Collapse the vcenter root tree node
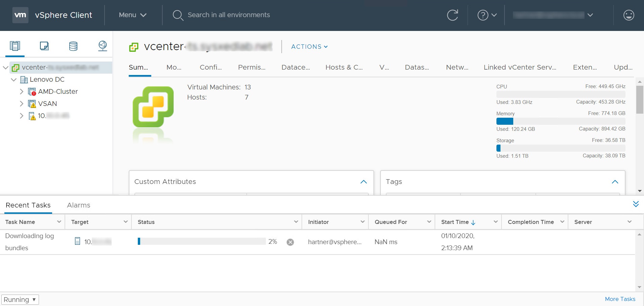This screenshot has height=306, width=644. coord(5,67)
